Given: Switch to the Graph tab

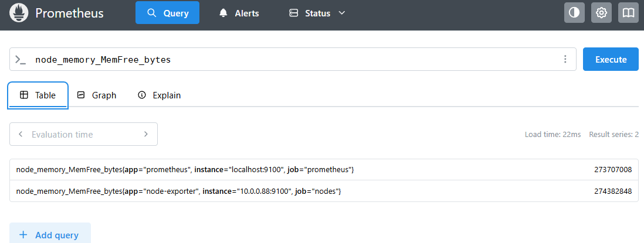Looking at the screenshot, I should point(97,95).
